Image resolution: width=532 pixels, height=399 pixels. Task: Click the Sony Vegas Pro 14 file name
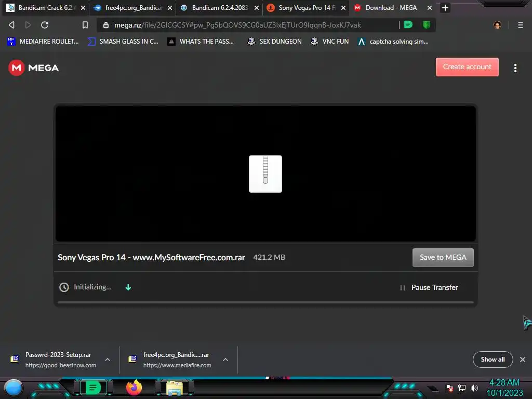pos(151,258)
